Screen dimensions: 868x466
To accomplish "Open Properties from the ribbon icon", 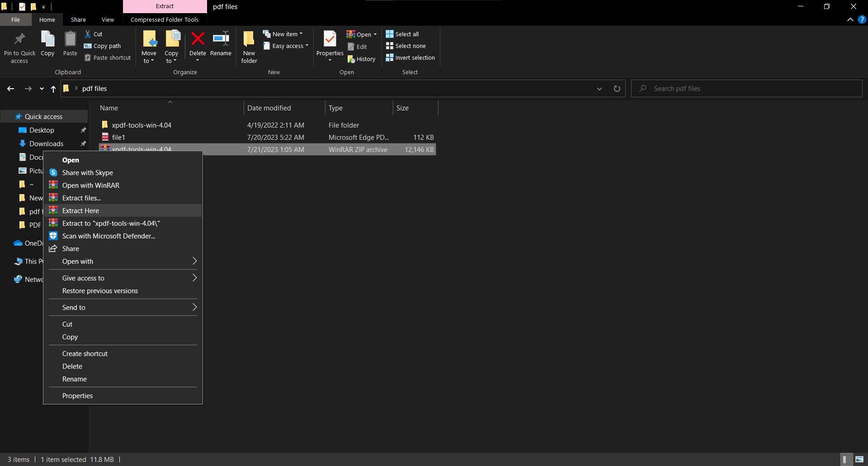I will [x=330, y=44].
